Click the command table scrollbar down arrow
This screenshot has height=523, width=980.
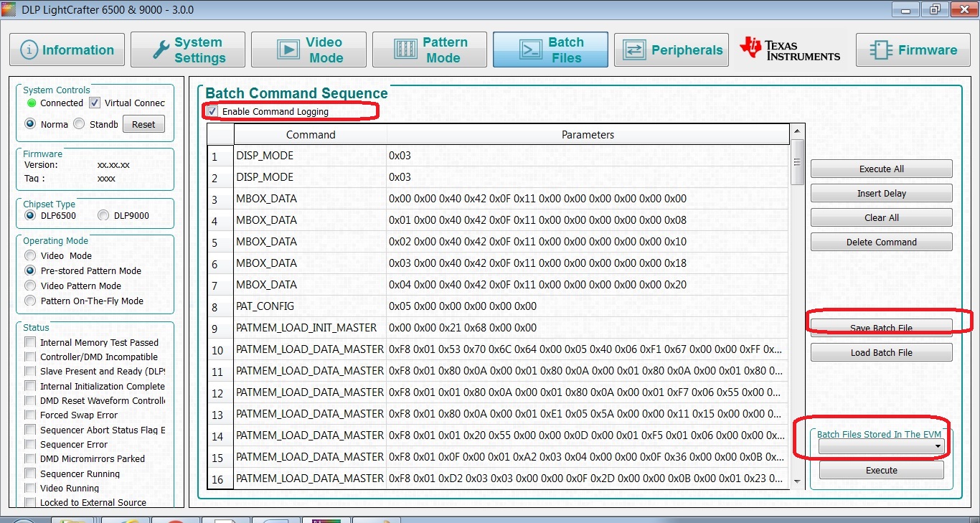pyautogui.click(x=797, y=481)
